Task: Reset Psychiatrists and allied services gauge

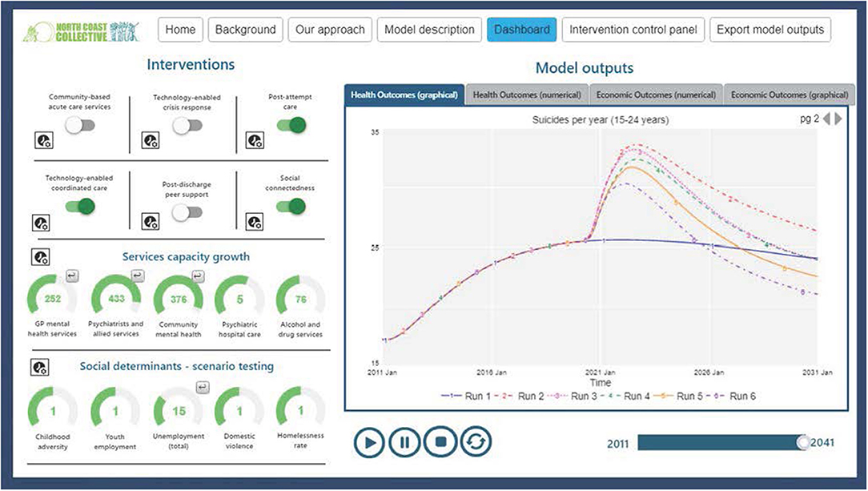Action: 137,275
